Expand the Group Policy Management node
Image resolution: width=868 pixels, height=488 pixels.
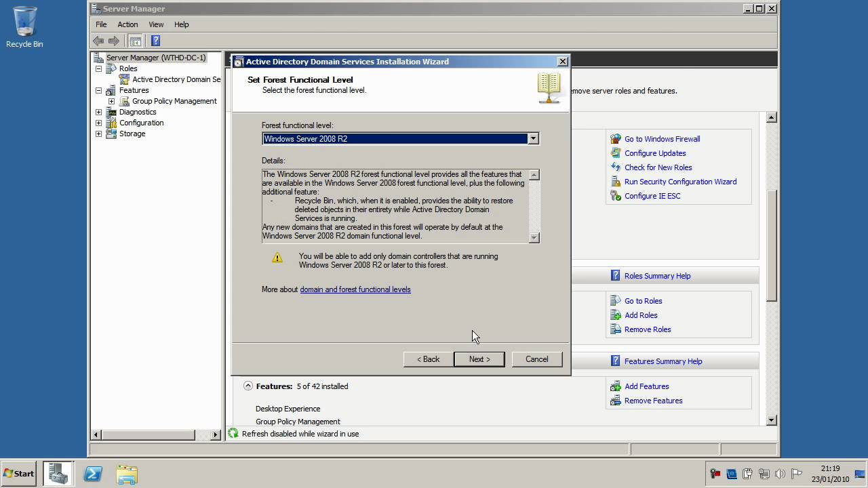(112, 101)
